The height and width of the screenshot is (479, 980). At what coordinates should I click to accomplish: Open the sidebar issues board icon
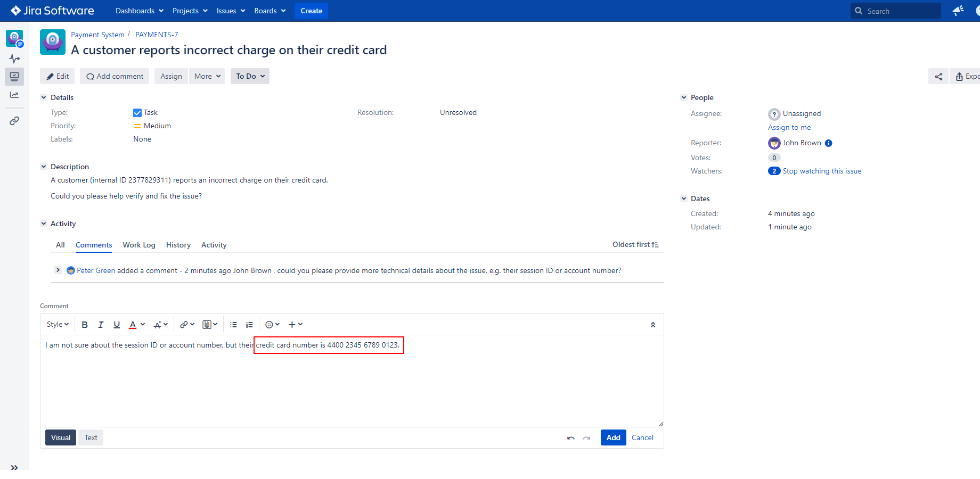point(14,77)
